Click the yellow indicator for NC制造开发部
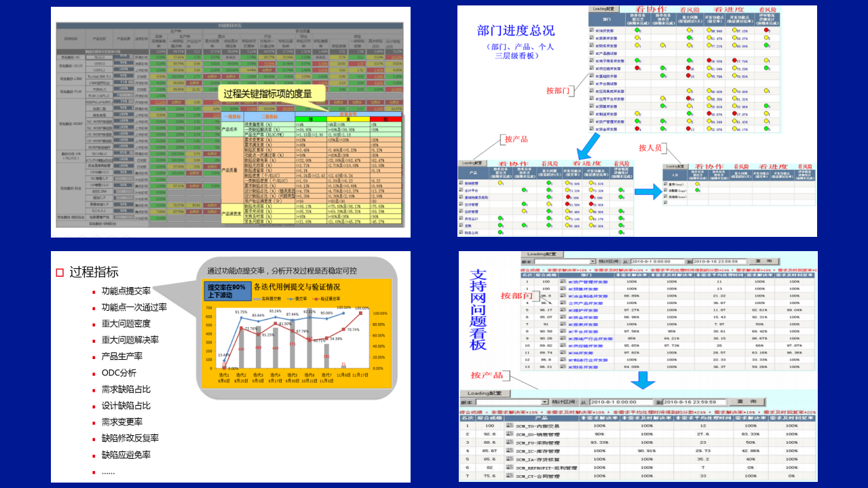The height and width of the screenshot is (488, 868). pyautogui.click(x=637, y=113)
